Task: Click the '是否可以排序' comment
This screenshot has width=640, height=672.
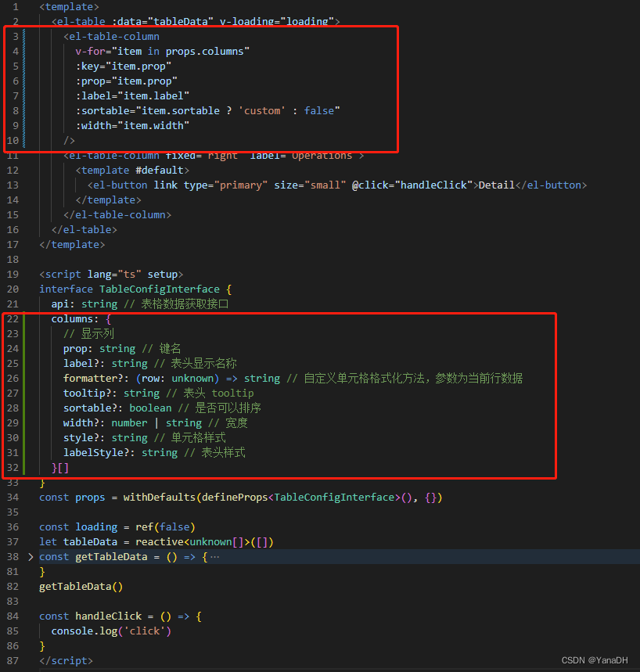Action: (228, 408)
